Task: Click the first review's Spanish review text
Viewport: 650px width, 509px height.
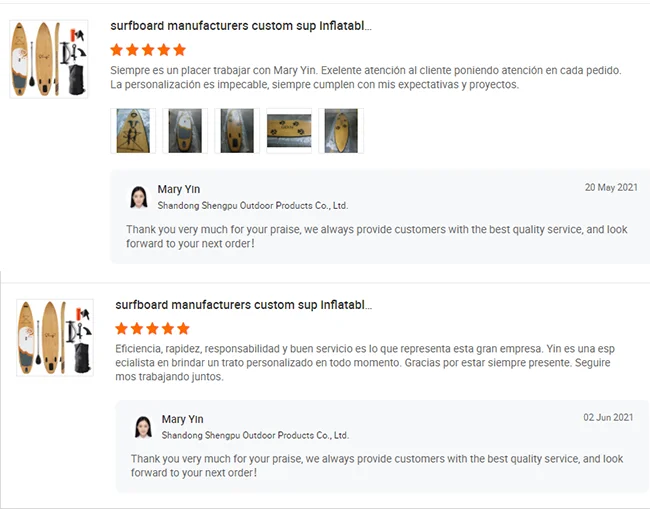Action: [366, 77]
